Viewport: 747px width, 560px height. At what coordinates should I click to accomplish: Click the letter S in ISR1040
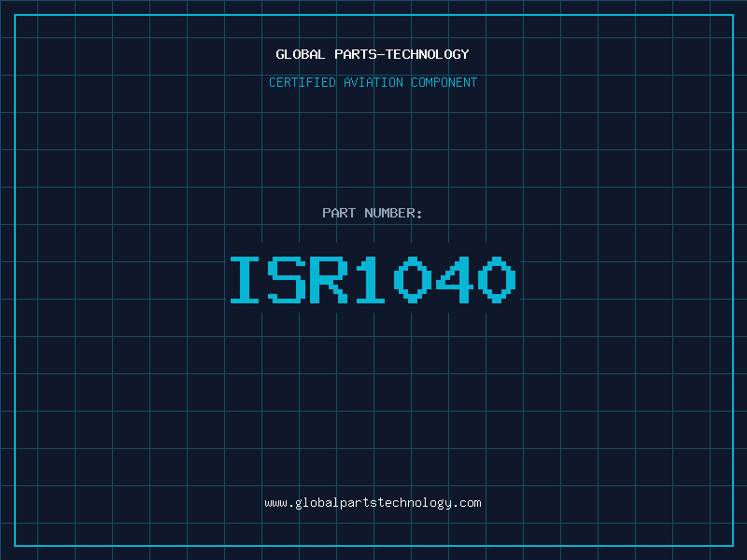pyautogui.click(x=289, y=280)
